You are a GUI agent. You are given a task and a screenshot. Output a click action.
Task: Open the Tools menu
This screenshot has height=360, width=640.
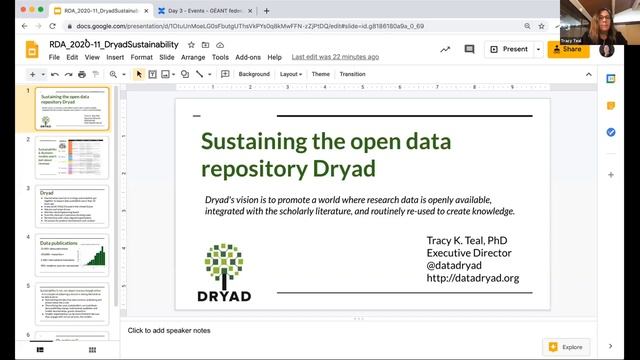(220, 57)
